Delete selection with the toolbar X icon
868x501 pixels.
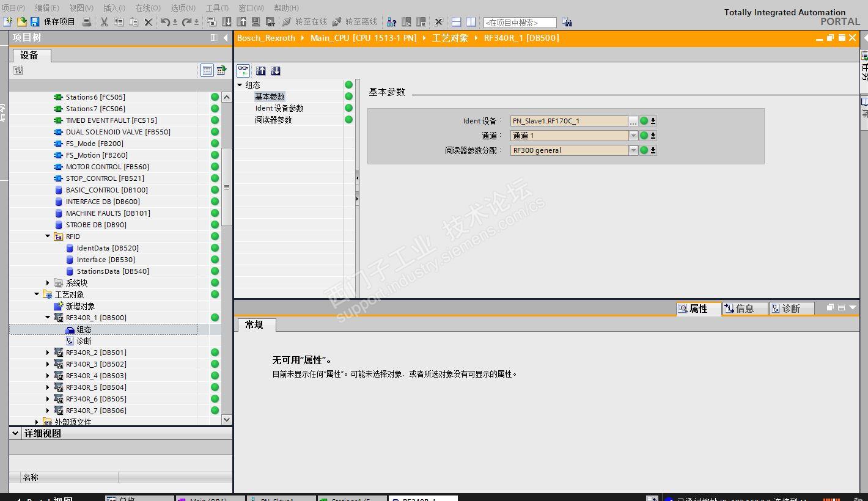point(148,22)
